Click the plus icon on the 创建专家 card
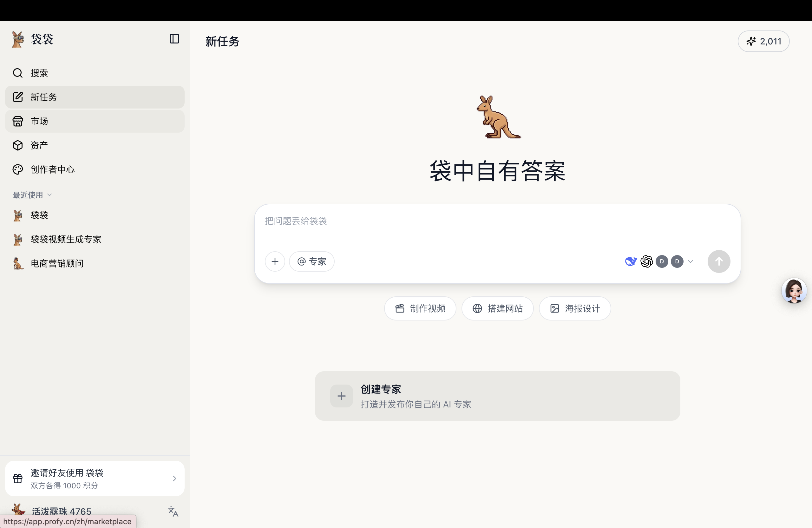812x528 pixels. (342, 396)
